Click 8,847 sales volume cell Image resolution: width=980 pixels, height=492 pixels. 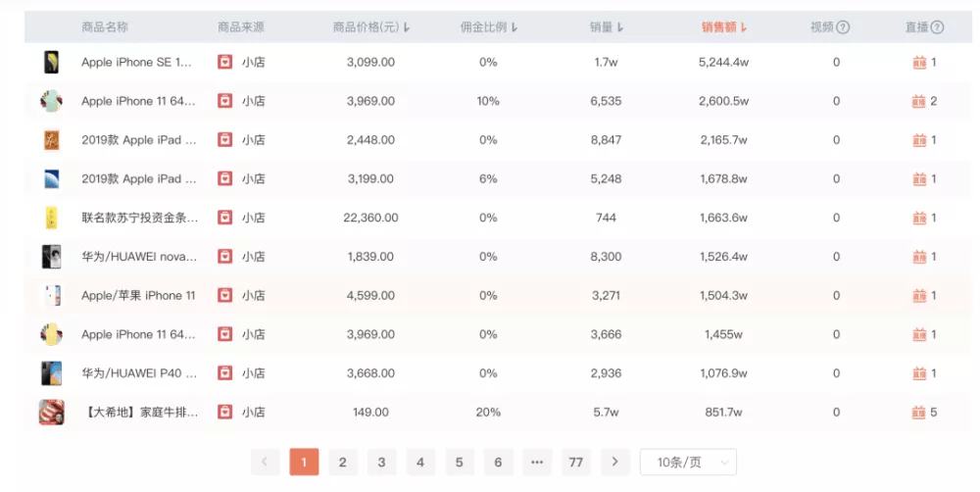pos(606,139)
